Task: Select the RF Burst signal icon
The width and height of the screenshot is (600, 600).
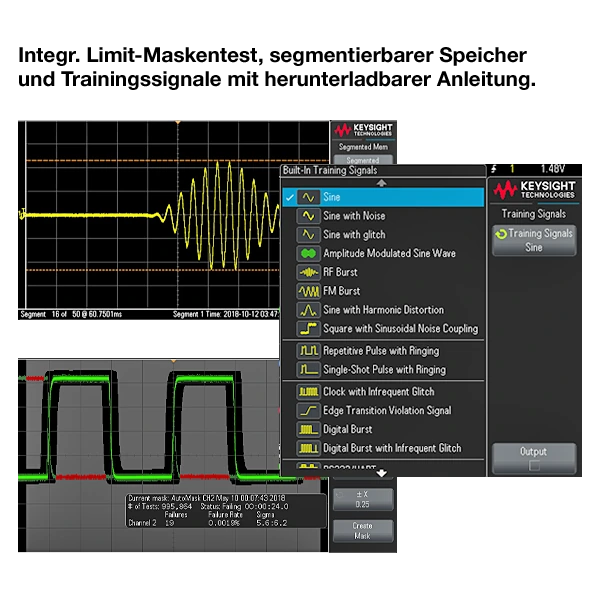Action: [x=307, y=272]
